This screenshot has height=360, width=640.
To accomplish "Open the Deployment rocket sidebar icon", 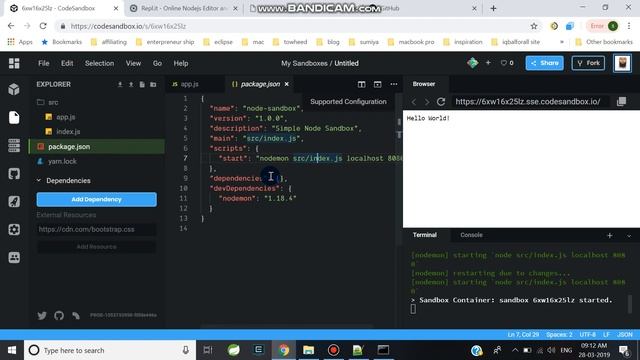I will (x=14, y=202).
